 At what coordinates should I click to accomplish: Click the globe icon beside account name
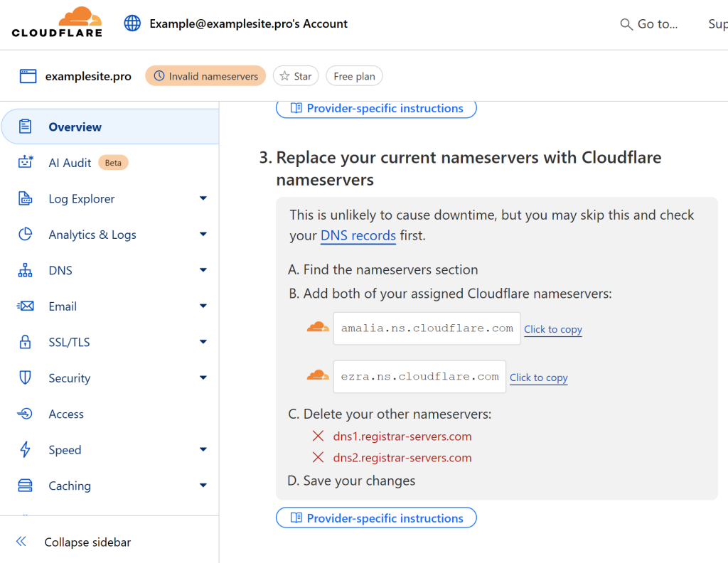click(x=132, y=23)
